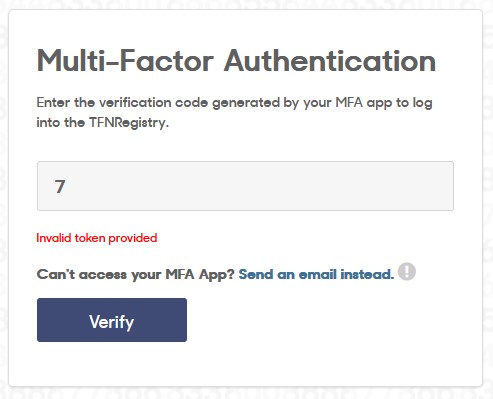Click the 'Can't access your MFA App?' text

[136, 274]
